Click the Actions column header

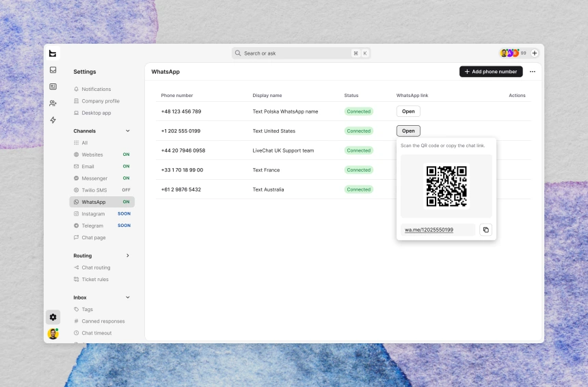[517, 95]
